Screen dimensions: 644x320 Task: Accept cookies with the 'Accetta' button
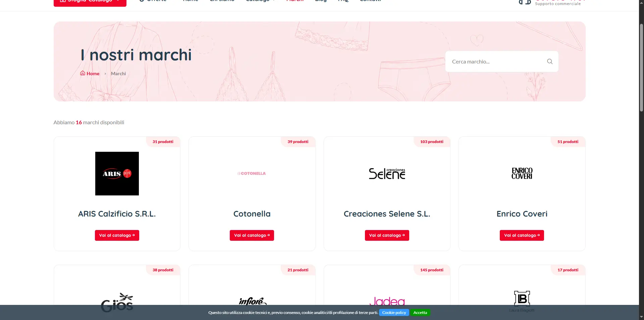pos(420,313)
